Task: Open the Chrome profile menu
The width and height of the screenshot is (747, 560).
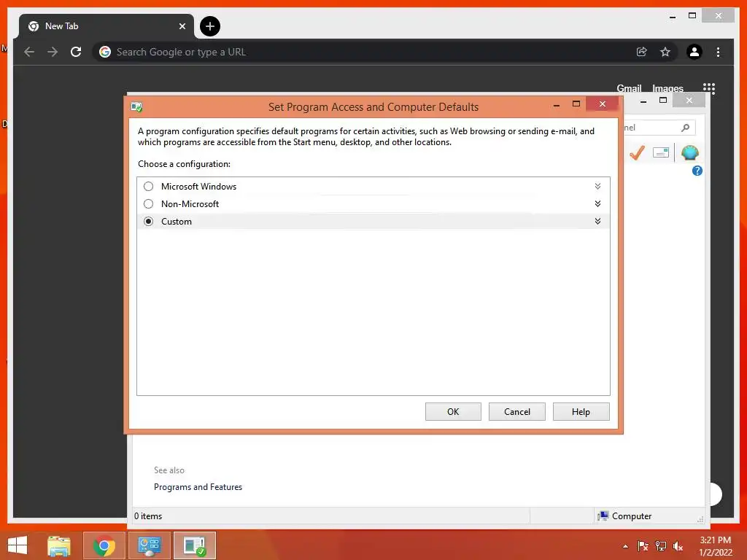Action: (x=694, y=52)
